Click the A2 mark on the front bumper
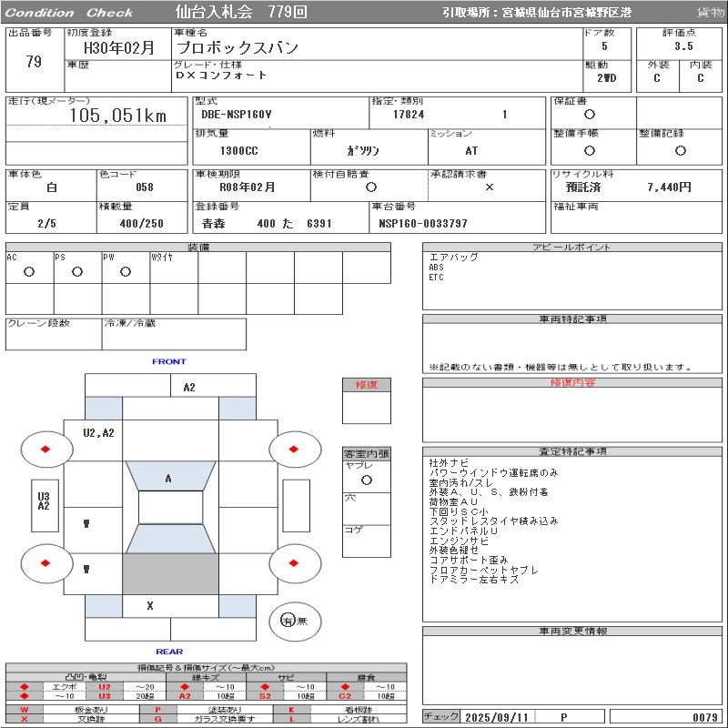Image resolution: width=728 pixels, height=728 pixels. point(189,388)
